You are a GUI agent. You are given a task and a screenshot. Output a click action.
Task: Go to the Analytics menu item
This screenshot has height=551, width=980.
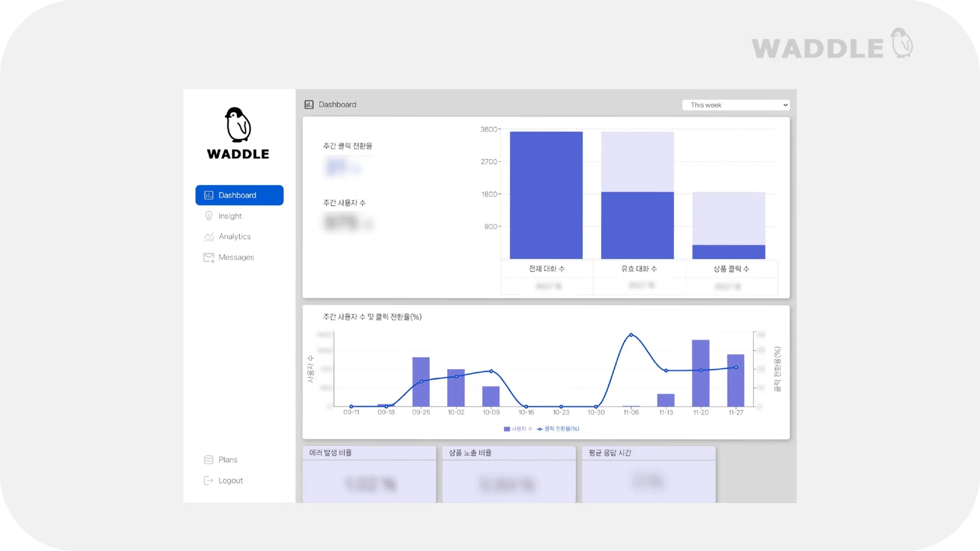coord(234,237)
